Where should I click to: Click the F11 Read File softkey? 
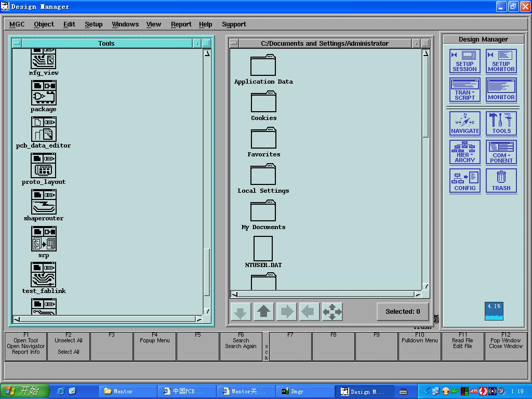pos(462,346)
